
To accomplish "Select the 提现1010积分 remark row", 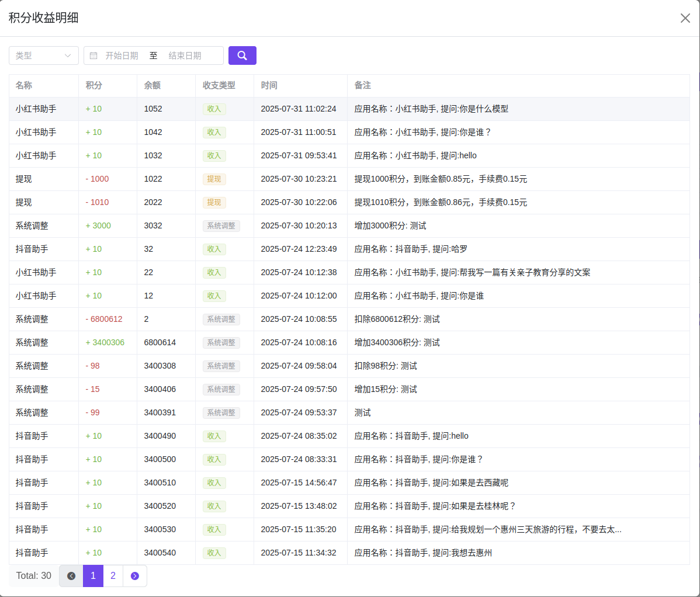I will click(441, 203).
